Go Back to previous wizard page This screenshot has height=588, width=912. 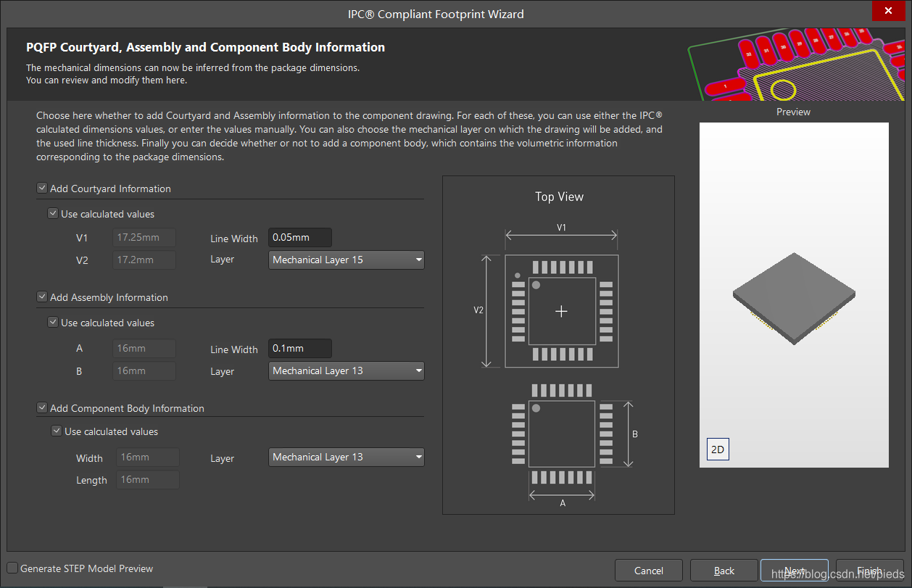pyautogui.click(x=724, y=571)
